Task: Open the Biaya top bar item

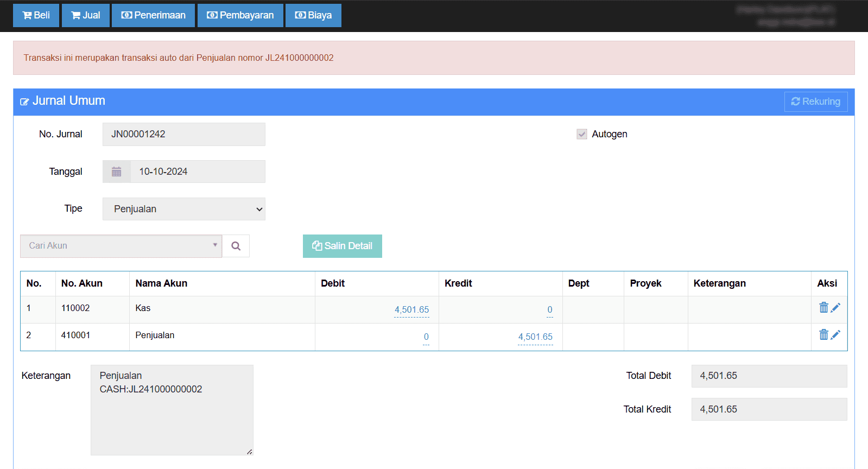Action: [x=313, y=15]
